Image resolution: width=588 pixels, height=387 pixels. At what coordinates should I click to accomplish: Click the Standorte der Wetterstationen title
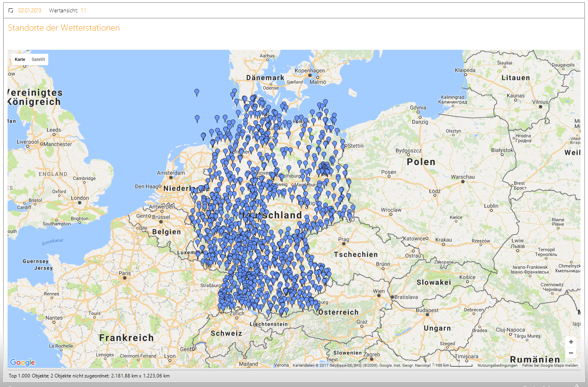(64, 28)
